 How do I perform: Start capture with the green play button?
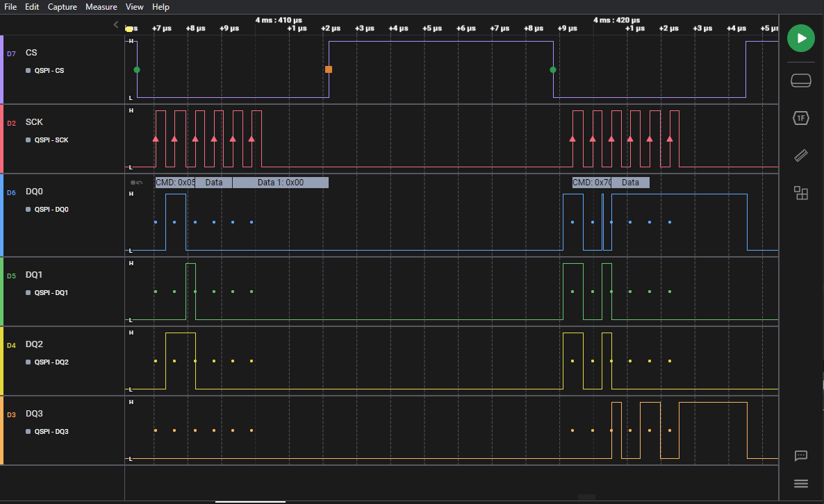tap(800, 38)
